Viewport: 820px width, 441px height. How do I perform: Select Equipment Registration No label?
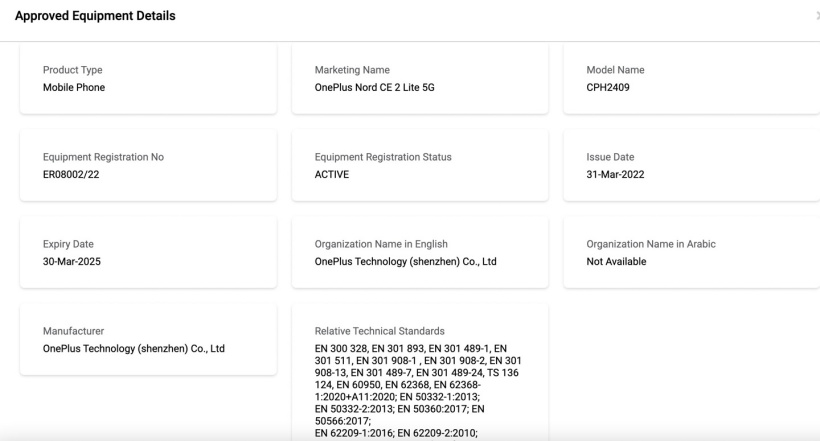coord(104,157)
